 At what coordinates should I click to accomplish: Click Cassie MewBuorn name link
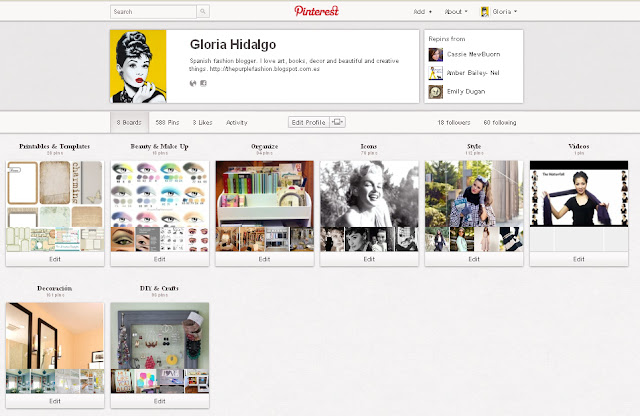(473, 54)
